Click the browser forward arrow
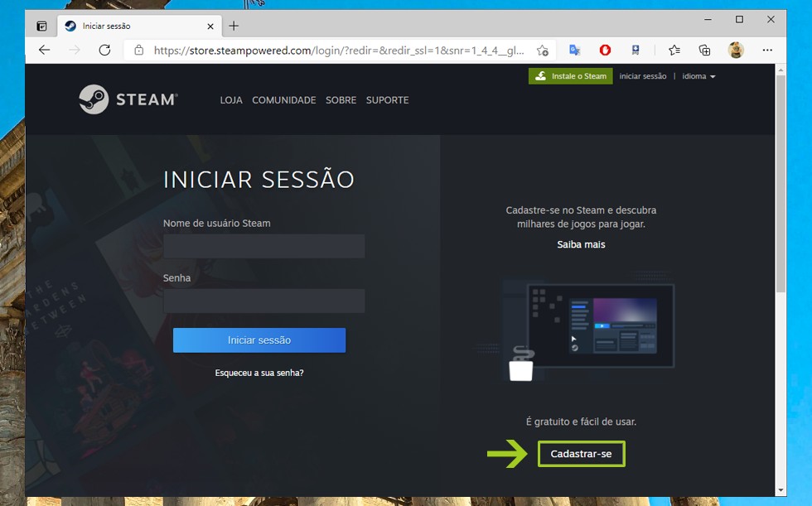 point(75,51)
